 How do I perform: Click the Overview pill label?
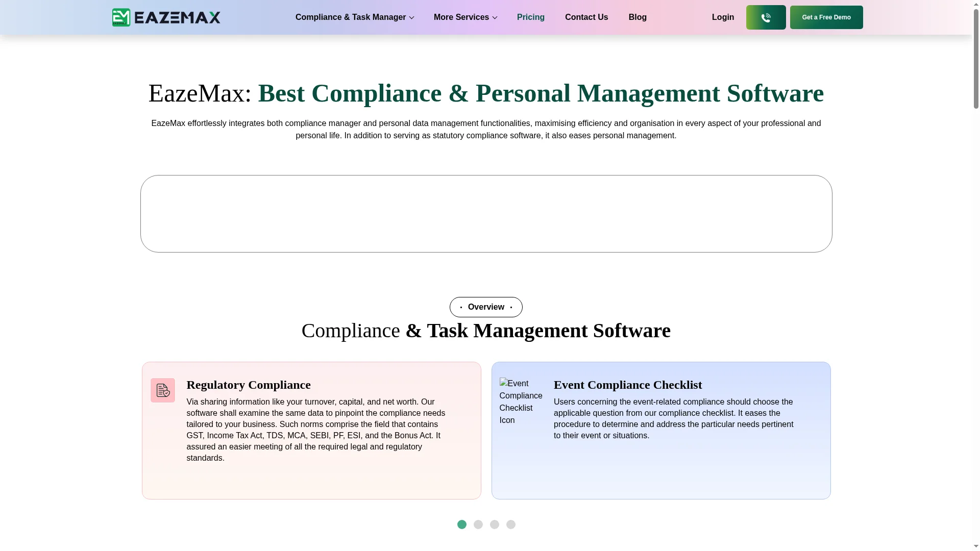[486, 307]
